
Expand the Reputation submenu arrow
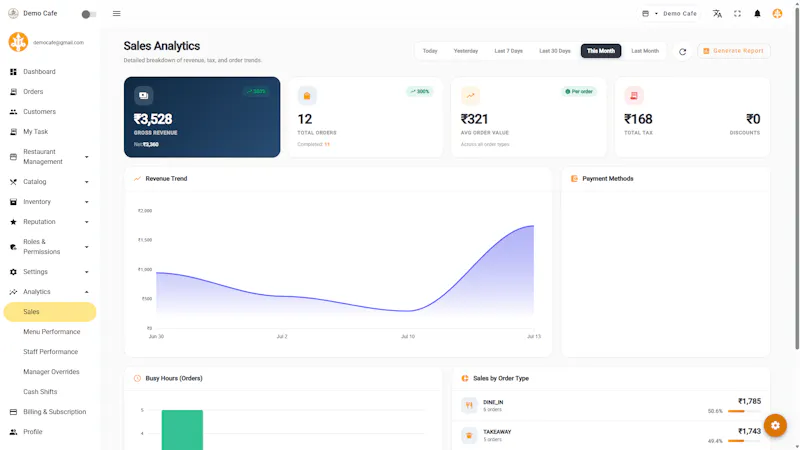[86, 222]
